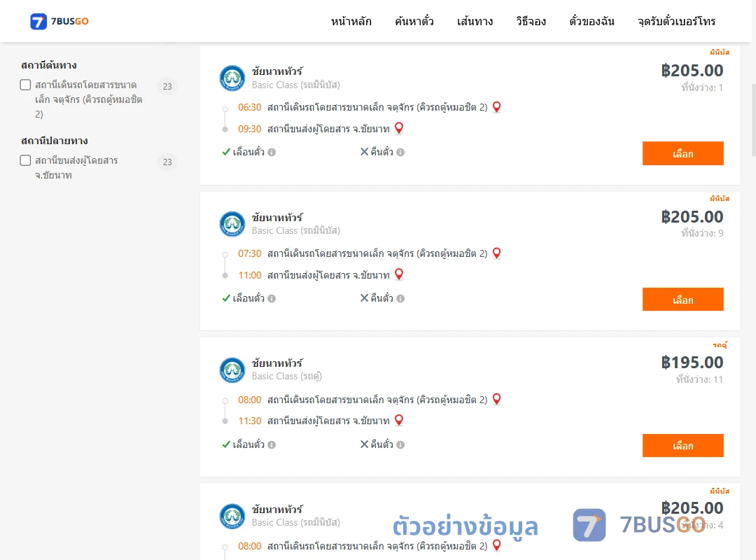Open the เส้นทาง menu item

coord(475,21)
